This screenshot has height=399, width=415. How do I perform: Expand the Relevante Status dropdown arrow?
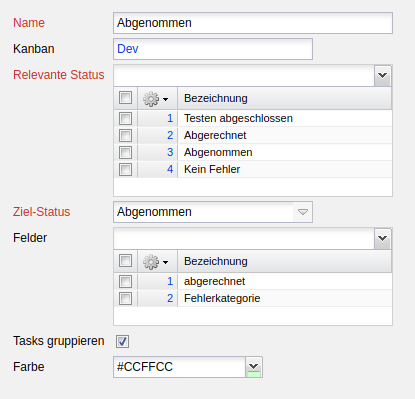coord(382,76)
